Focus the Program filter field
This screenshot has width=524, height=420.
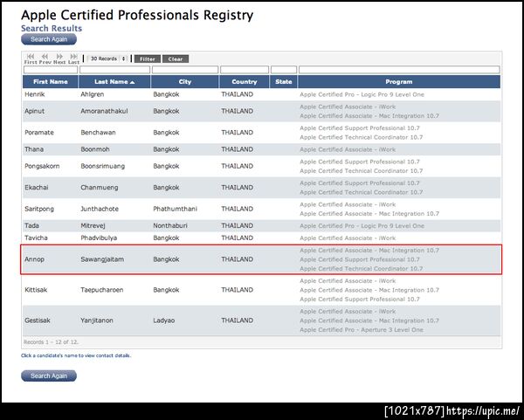tap(399, 70)
